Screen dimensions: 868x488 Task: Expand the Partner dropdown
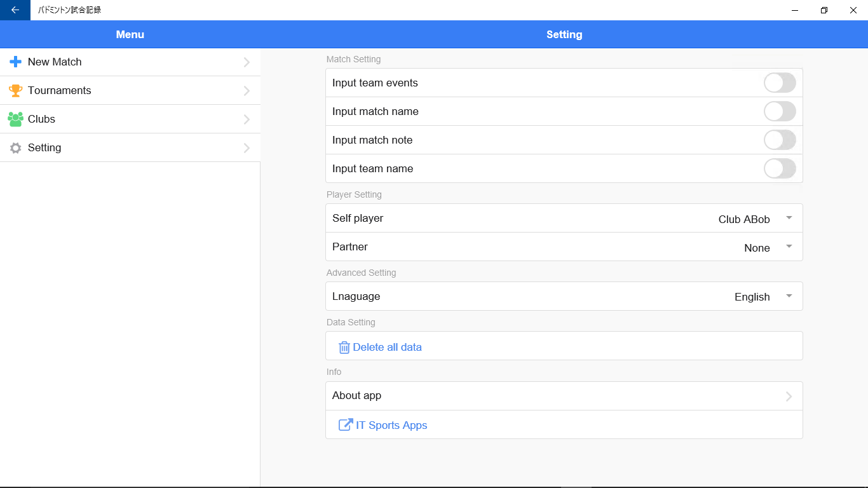[x=789, y=247]
